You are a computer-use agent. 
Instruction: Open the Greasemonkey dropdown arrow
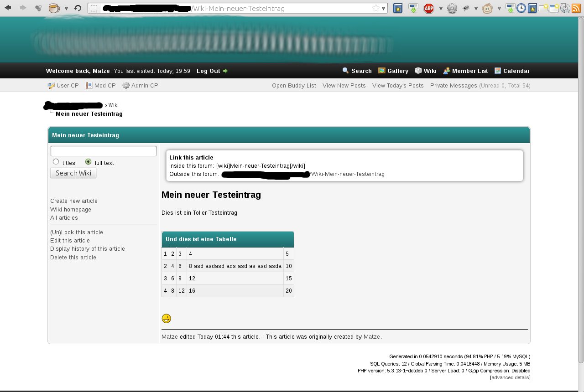499,8
